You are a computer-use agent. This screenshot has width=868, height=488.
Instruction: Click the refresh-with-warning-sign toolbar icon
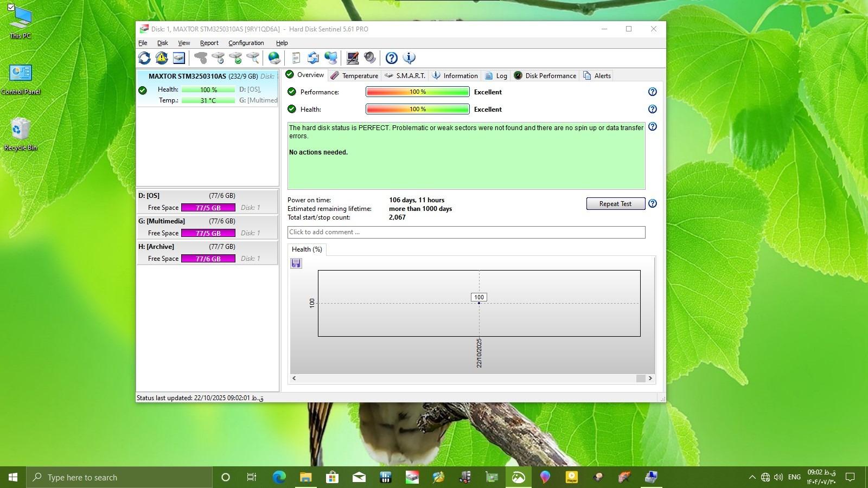[162, 58]
